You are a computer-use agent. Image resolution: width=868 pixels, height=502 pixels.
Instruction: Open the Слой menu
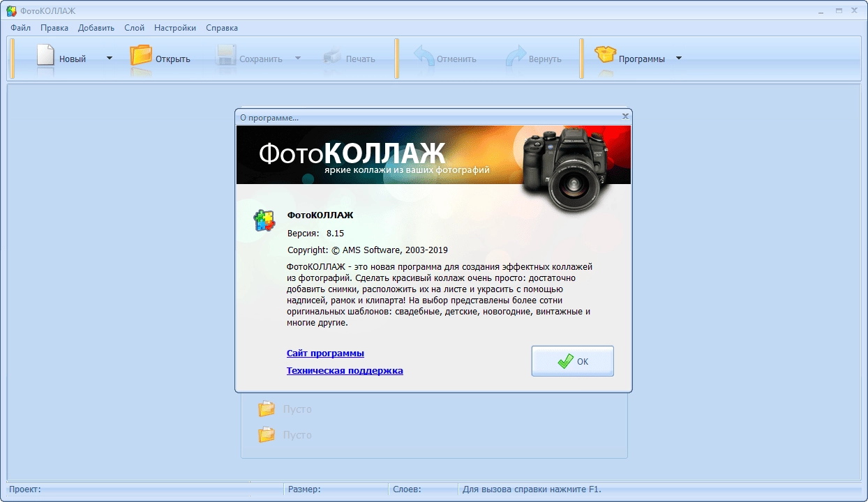tap(134, 28)
